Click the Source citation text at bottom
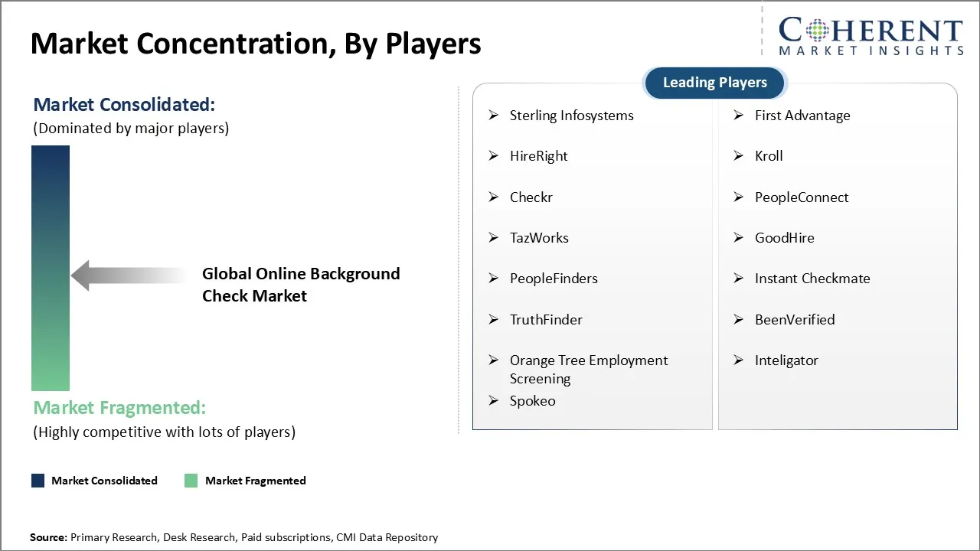Viewport: 980px width, 551px height. click(x=234, y=537)
